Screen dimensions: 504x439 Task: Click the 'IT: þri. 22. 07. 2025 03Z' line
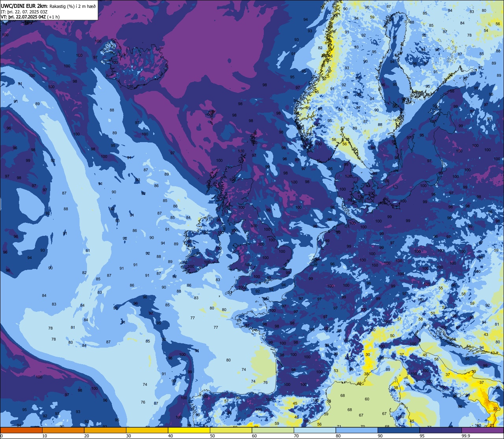tap(24, 11)
